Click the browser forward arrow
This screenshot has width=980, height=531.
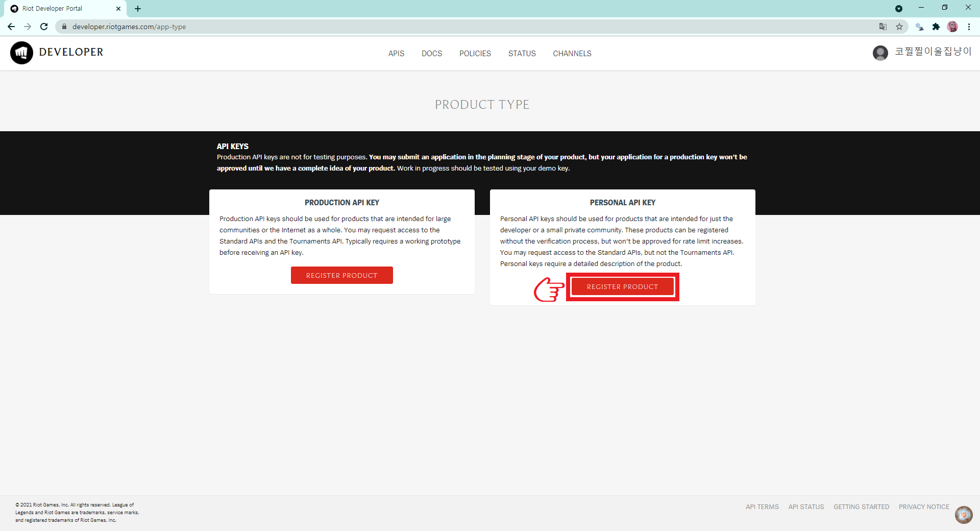[28, 27]
